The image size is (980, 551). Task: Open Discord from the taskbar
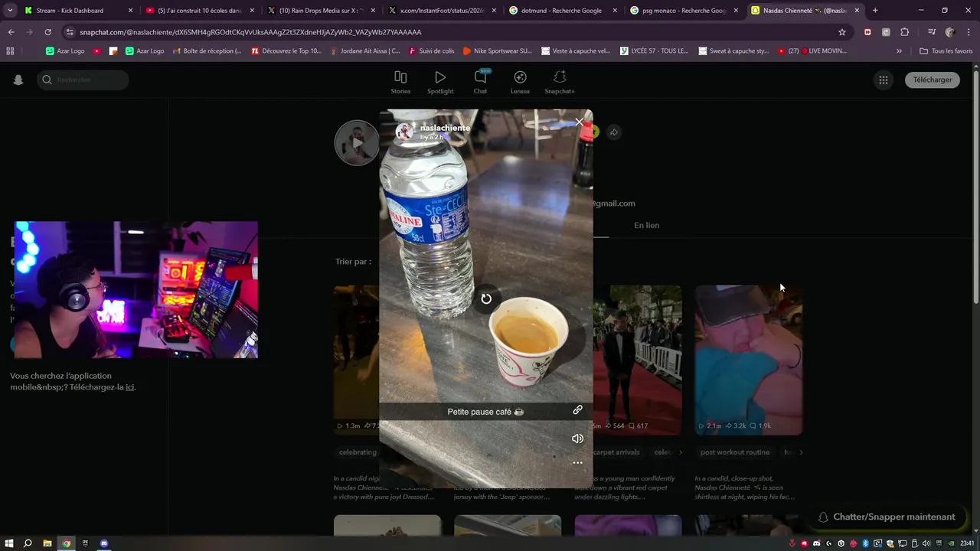[104, 543]
